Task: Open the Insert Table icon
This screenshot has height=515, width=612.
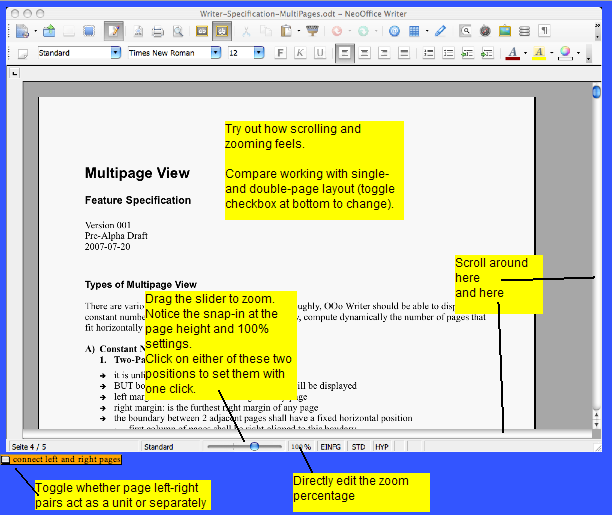Action: 414,31
